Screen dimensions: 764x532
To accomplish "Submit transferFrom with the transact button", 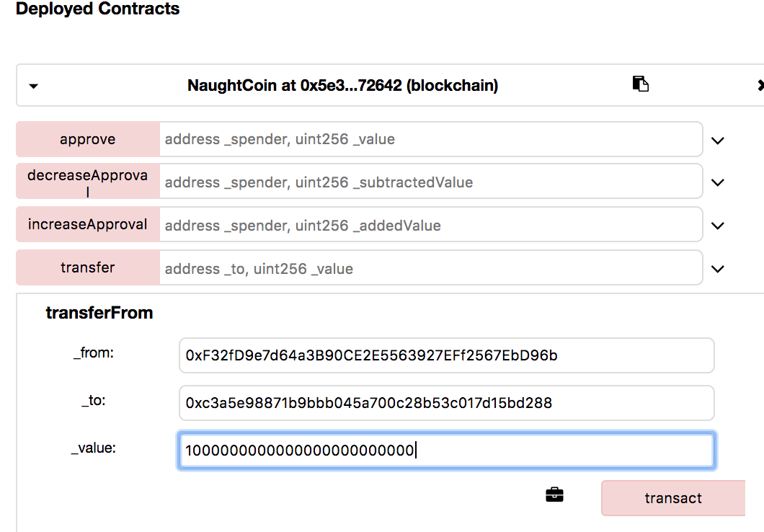I will click(672, 498).
